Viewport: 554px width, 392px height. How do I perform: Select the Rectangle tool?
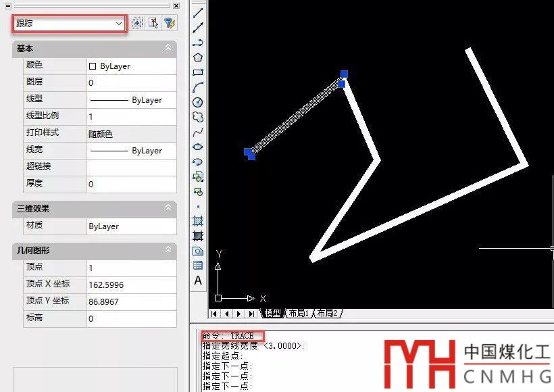198,72
